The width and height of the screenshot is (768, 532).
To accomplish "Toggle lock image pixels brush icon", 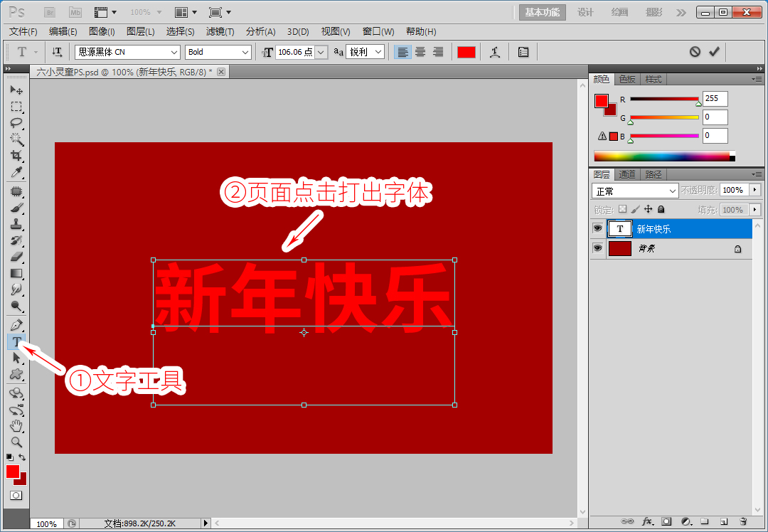I will click(635, 209).
